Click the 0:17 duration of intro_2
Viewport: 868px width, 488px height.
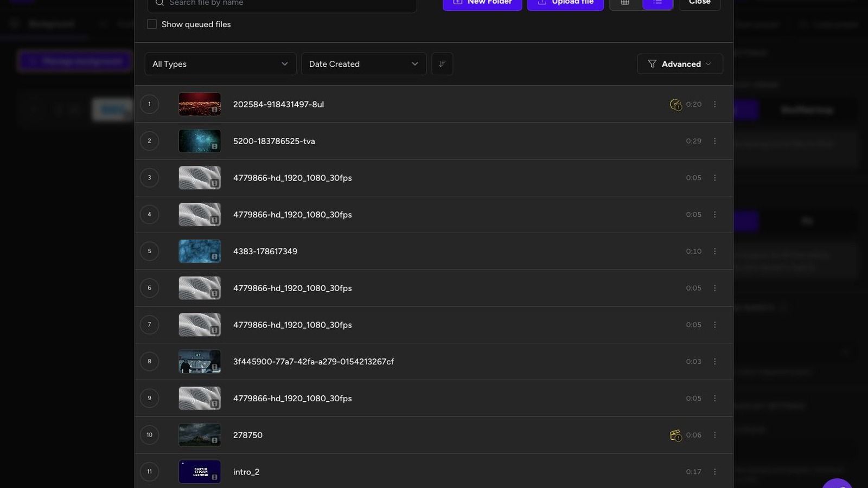[693, 472]
